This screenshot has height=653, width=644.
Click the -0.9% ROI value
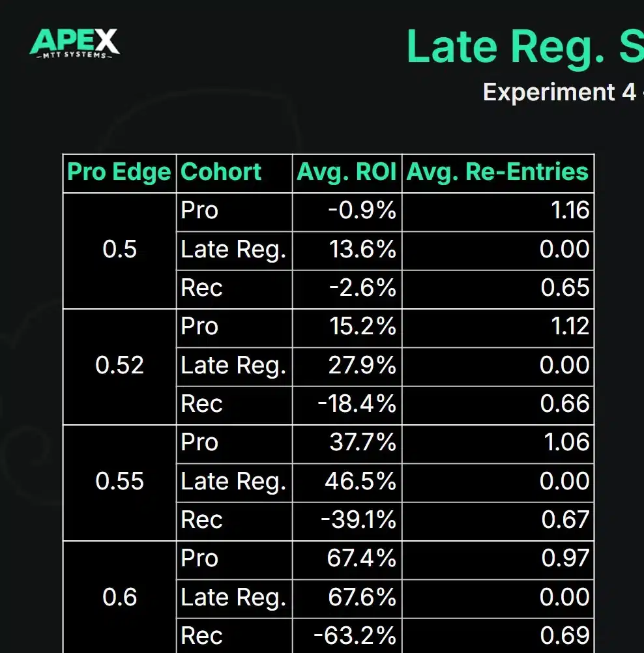click(x=364, y=210)
